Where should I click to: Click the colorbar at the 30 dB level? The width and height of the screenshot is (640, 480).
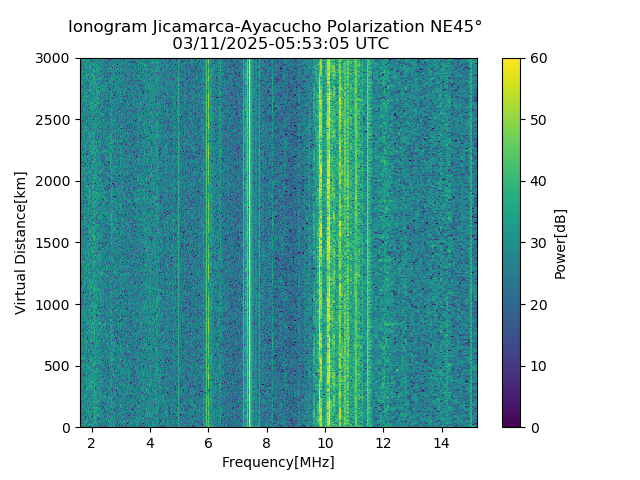tap(511, 243)
